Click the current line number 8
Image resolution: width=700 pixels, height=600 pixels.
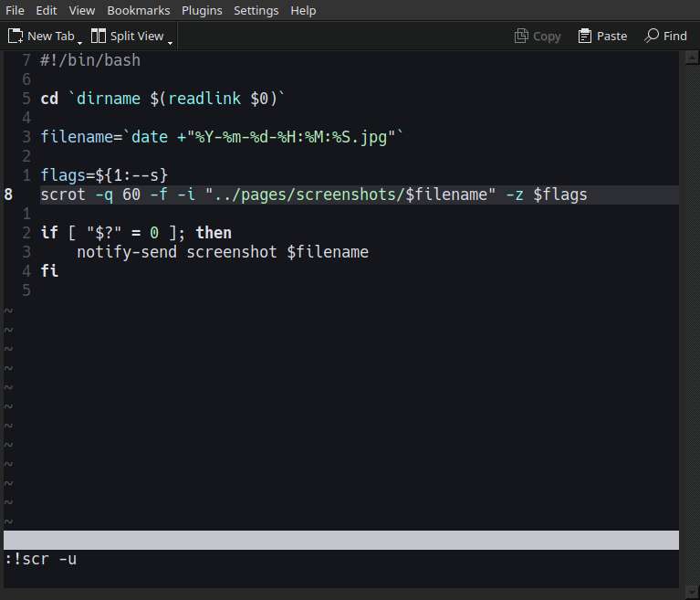click(x=8, y=195)
